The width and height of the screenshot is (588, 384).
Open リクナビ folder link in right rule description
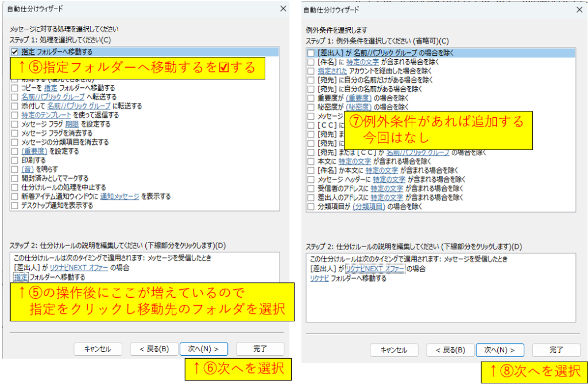(x=319, y=278)
